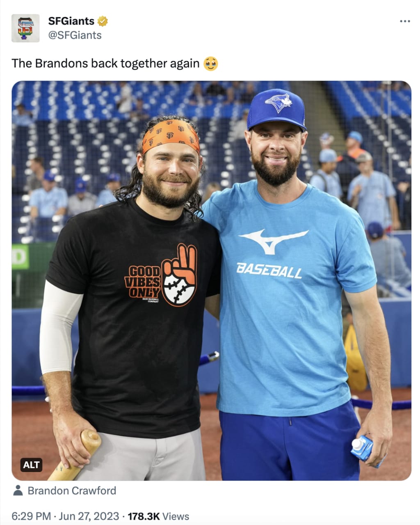420x525 pixels.
Task: Click the gold verified badge
Action: pos(103,21)
